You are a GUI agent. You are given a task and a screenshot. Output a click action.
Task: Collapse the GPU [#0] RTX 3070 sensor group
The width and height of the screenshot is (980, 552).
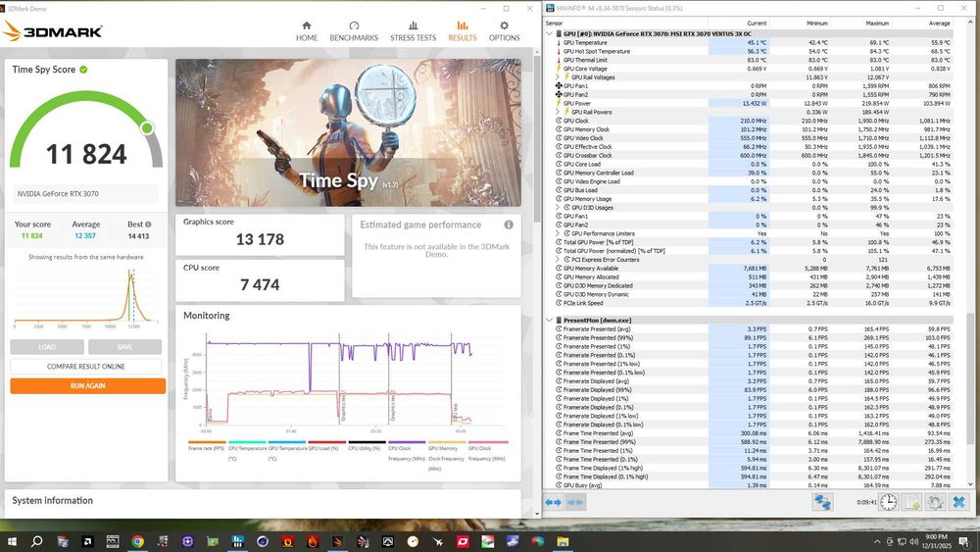550,33
